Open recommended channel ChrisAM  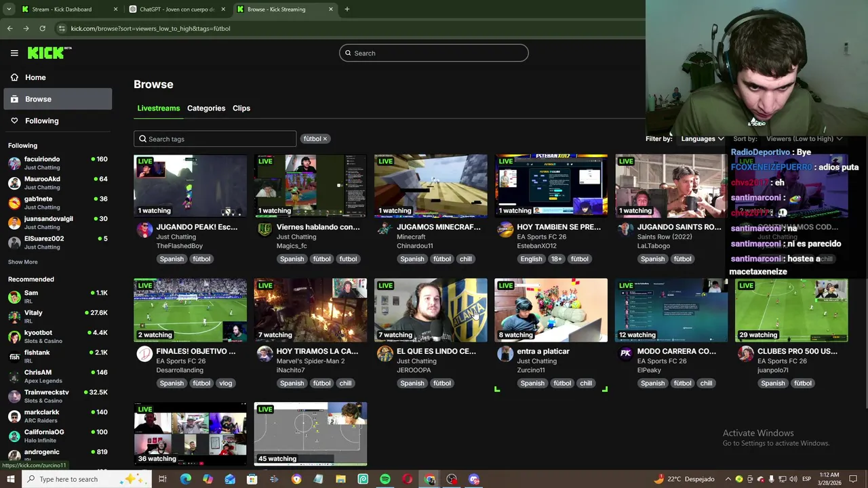[x=58, y=376]
